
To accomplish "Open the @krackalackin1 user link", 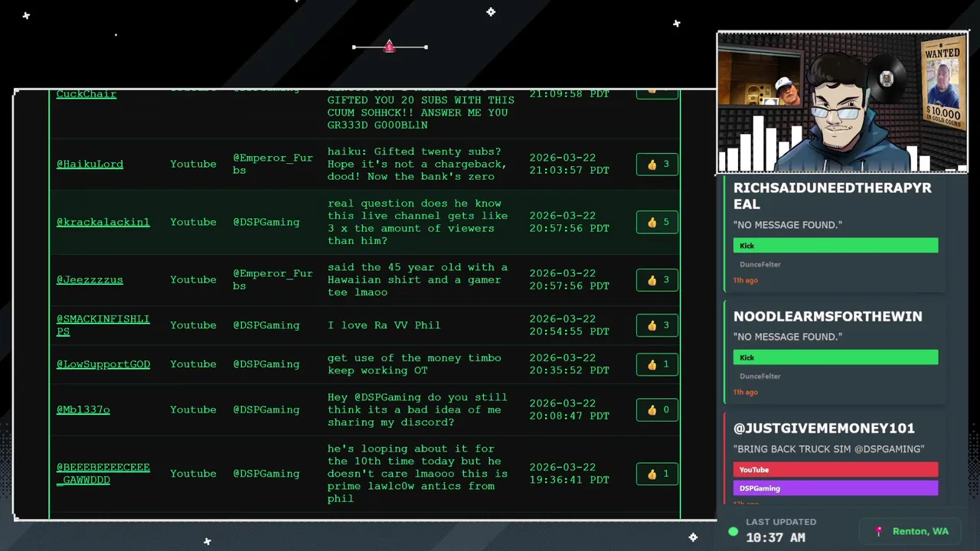I will click(103, 222).
